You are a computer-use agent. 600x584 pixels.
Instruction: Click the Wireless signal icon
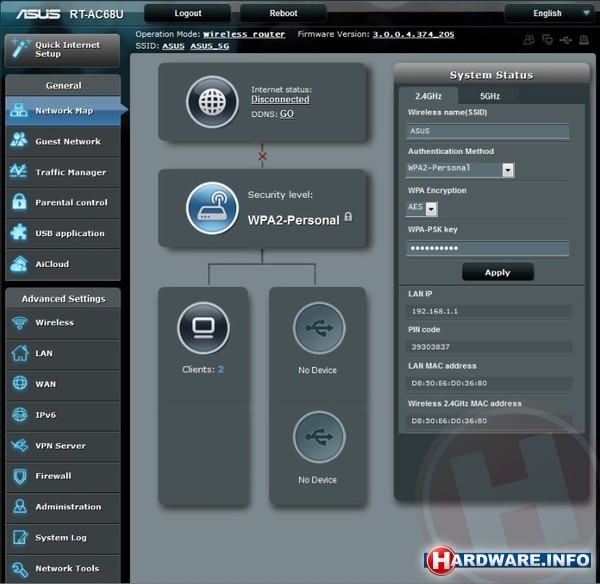point(19,322)
